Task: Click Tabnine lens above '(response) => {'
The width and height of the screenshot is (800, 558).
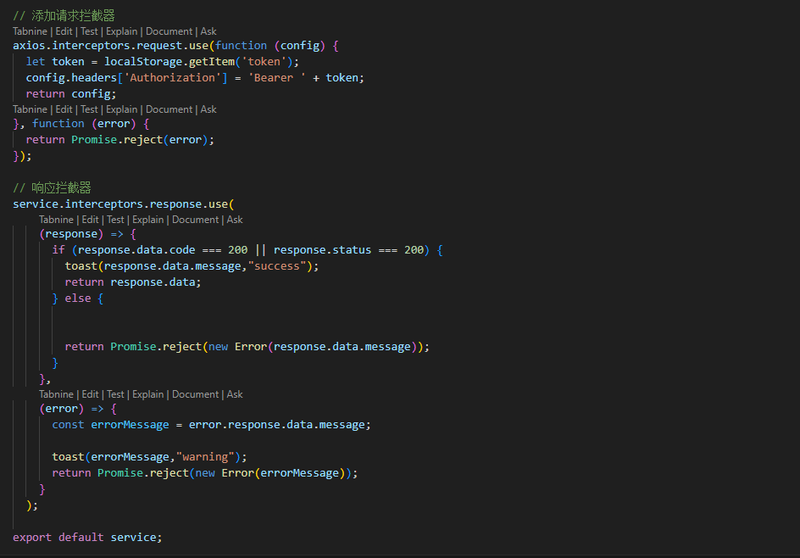Action: pyautogui.click(x=56, y=220)
